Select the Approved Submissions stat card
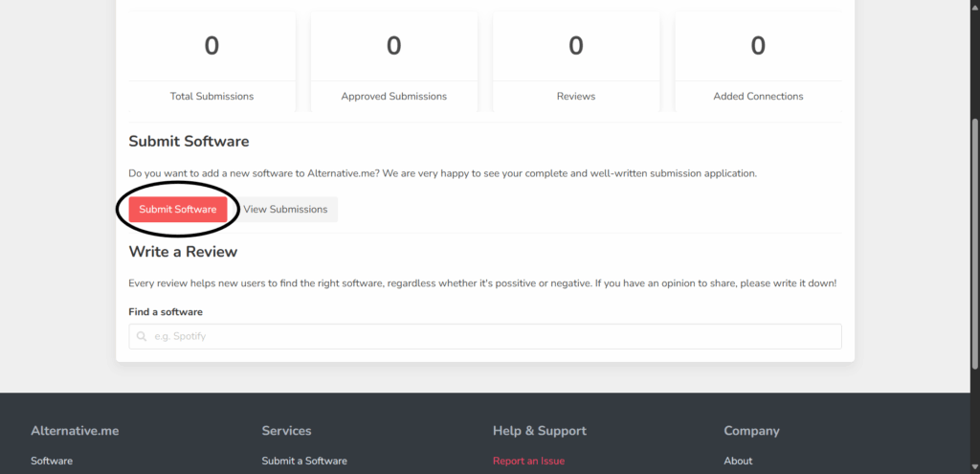The image size is (980, 474). pos(393,61)
